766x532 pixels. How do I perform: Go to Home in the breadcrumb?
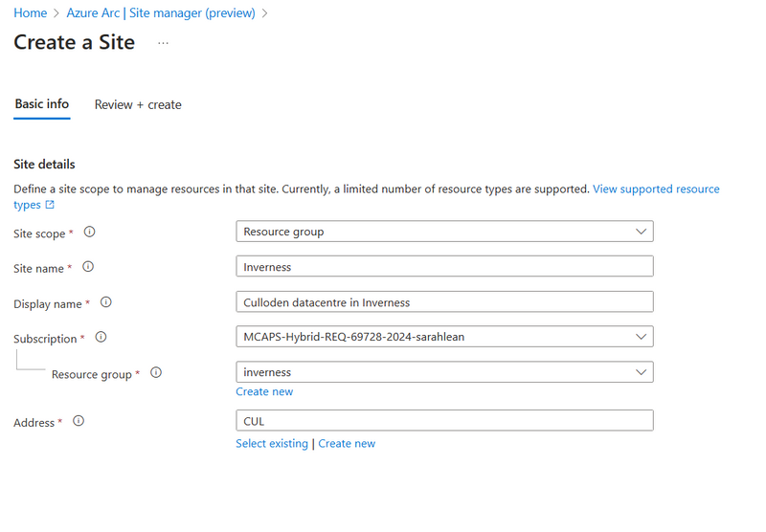coord(31,13)
